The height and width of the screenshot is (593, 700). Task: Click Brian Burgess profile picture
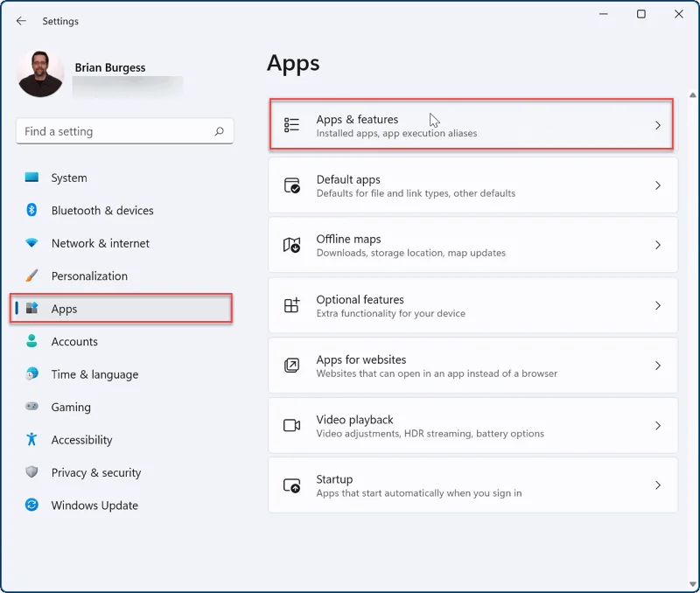(x=40, y=73)
